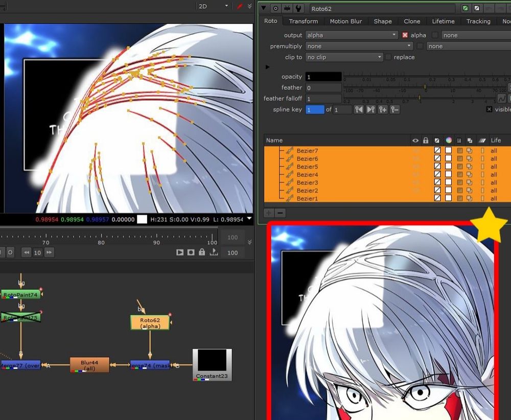
Task: Click the center node icon beside Roto62 name
Action: click(x=276, y=9)
